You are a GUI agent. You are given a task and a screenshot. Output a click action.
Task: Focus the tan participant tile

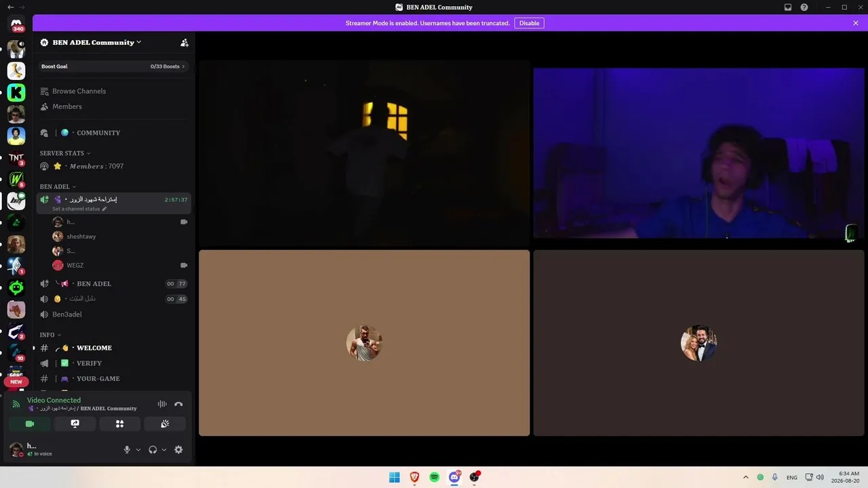[364, 343]
